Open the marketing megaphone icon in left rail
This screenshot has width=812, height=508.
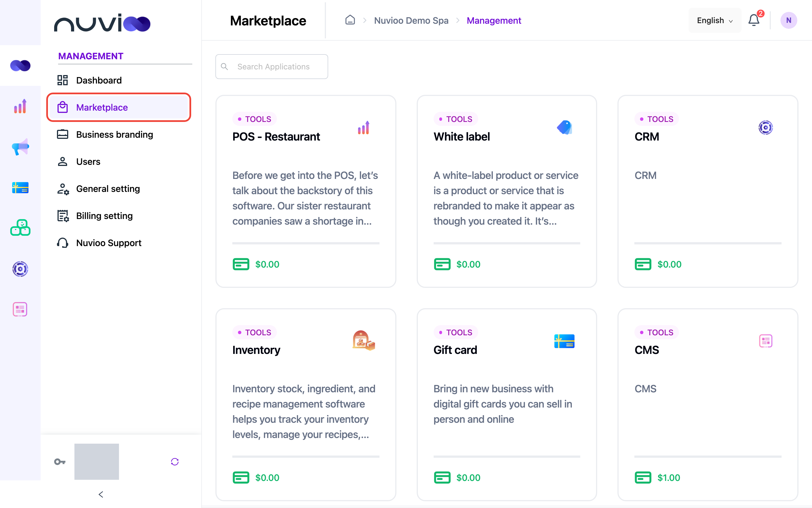(20, 147)
